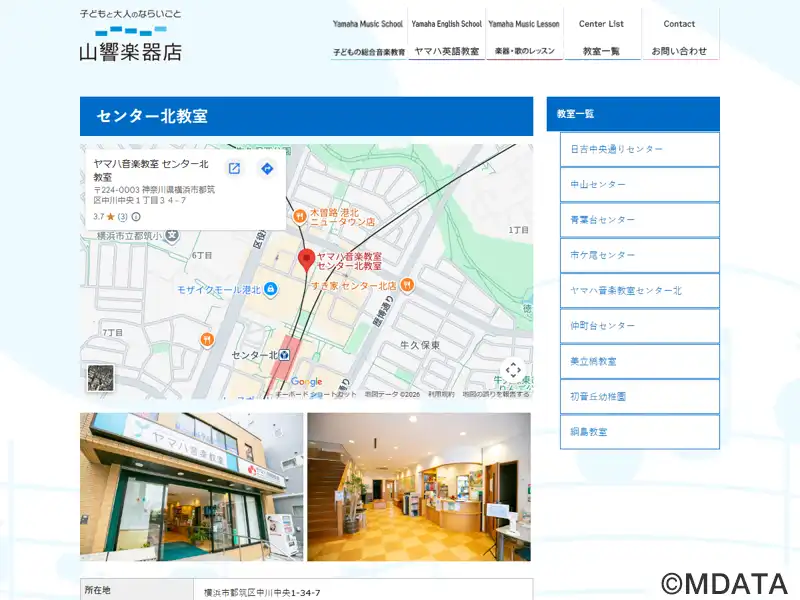Click the rating info icon beside 3.7
Image resolution: width=800 pixels, height=600 pixels.
tap(136, 217)
